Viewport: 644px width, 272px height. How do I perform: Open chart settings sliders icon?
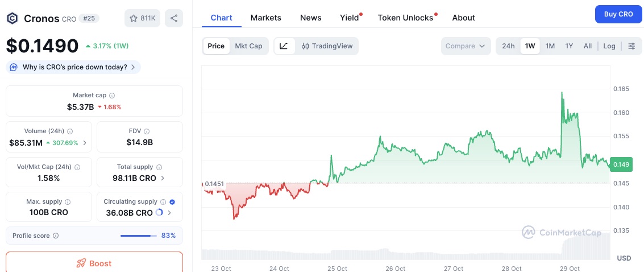(631, 46)
